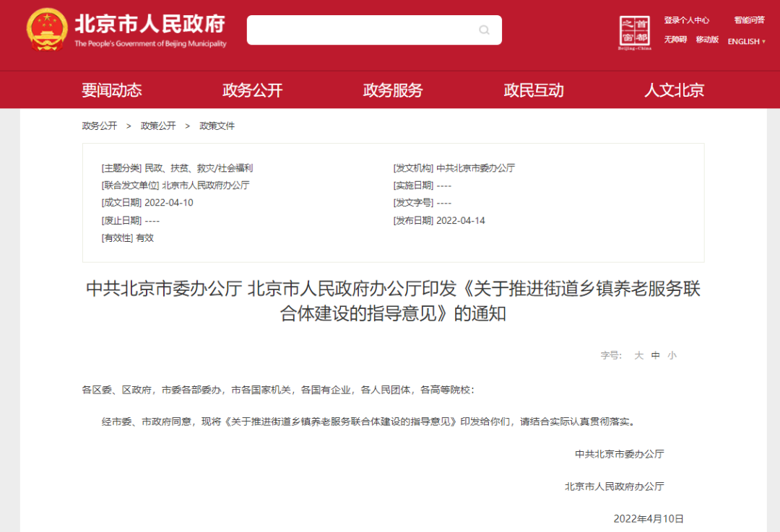The width and height of the screenshot is (780, 532).
Task: Open the 要闻动态 menu
Action: point(112,90)
